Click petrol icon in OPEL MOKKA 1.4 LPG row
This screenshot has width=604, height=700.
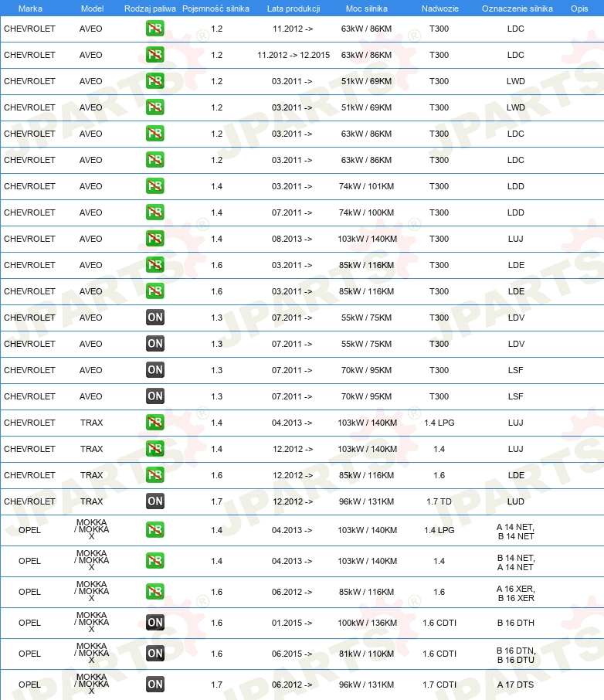155,530
